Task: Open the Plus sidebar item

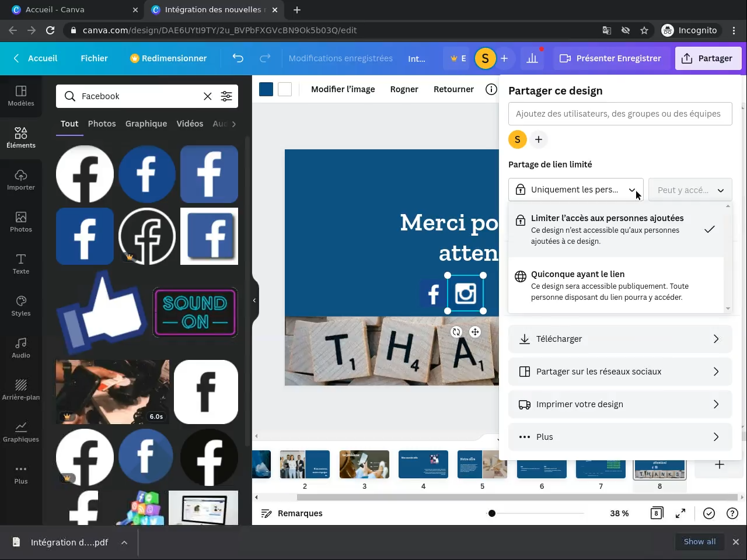Action: [21, 474]
